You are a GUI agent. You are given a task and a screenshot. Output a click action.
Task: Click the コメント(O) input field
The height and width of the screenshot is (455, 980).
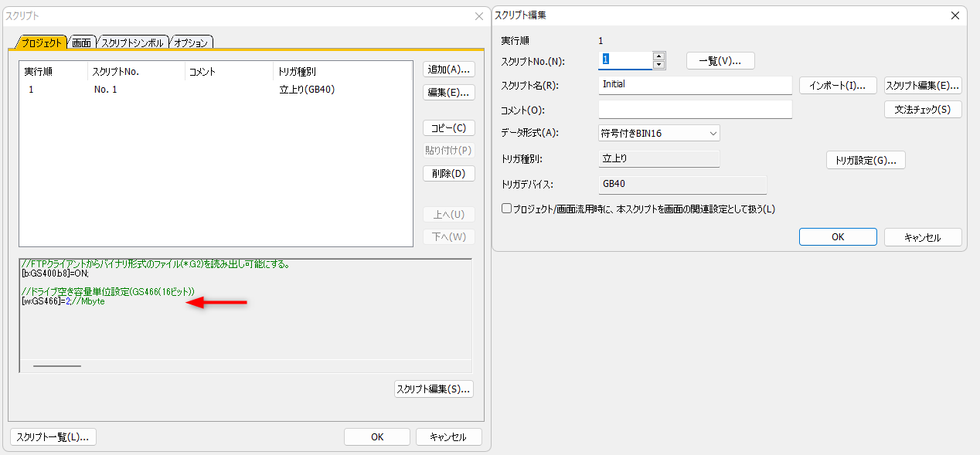pyautogui.click(x=696, y=110)
